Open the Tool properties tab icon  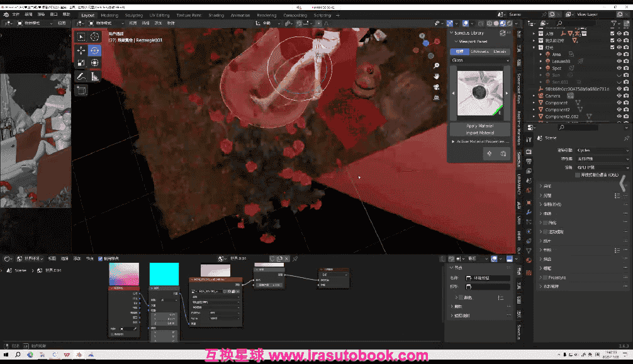[529, 139]
